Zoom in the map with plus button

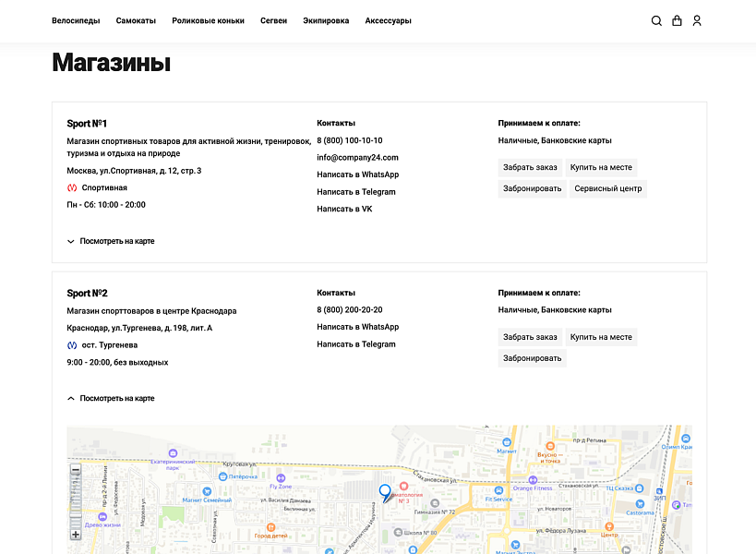coord(76,535)
